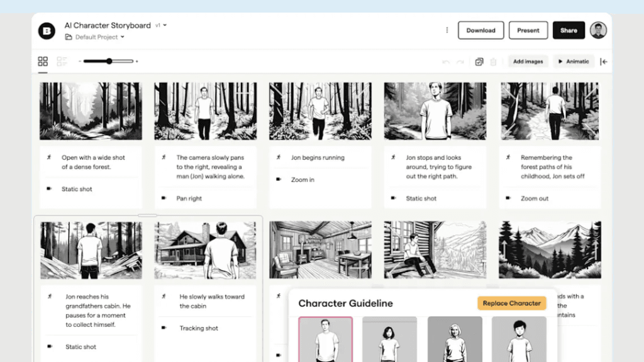The height and width of the screenshot is (362, 644).
Task: Click action icon beside "Jon begins running"
Action: [279, 157]
